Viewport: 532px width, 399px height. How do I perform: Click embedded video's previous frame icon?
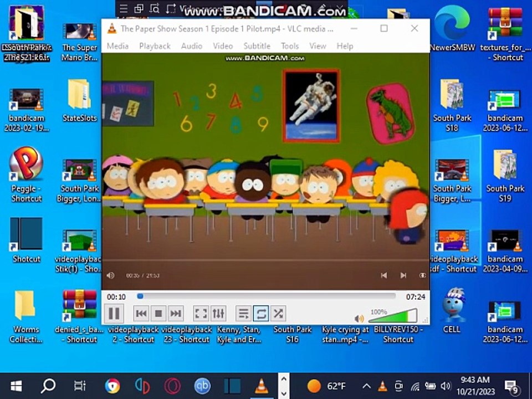[x=383, y=275]
